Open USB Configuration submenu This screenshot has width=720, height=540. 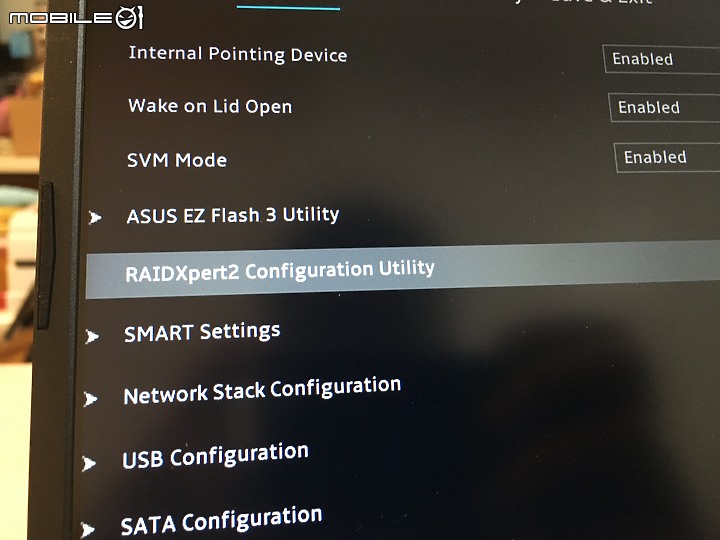point(215,456)
